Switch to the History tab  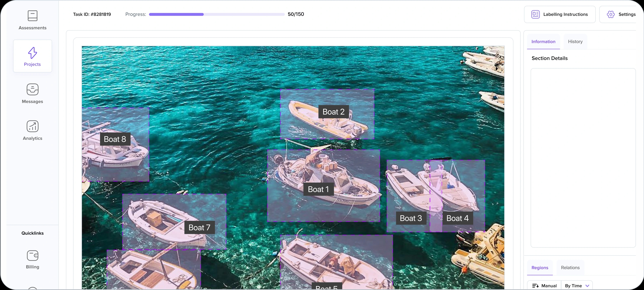pyautogui.click(x=575, y=42)
